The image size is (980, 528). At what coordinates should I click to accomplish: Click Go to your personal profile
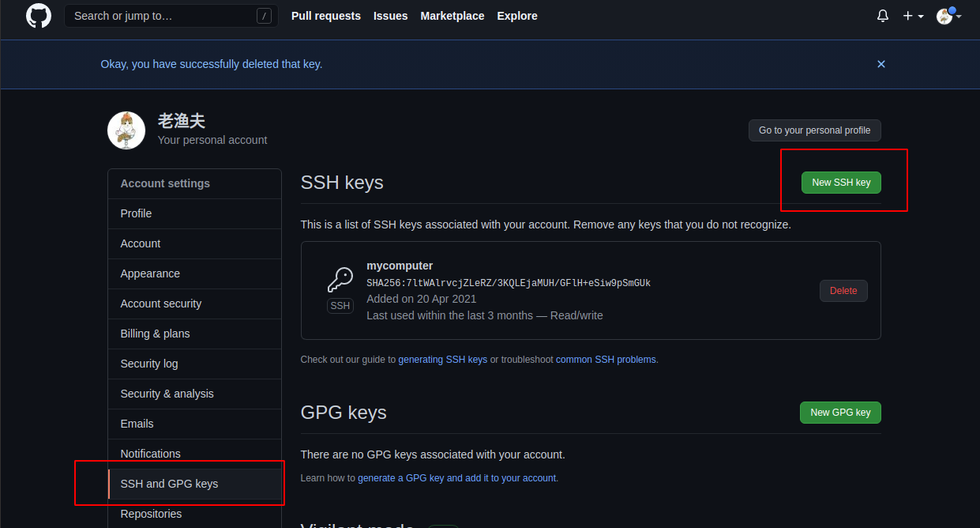(x=815, y=130)
